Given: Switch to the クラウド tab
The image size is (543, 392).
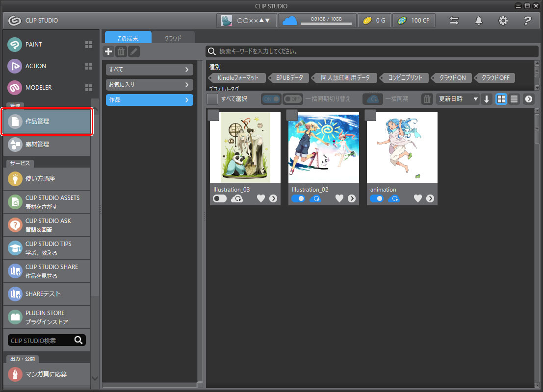Looking at the screenshot, I should point(172,37).
